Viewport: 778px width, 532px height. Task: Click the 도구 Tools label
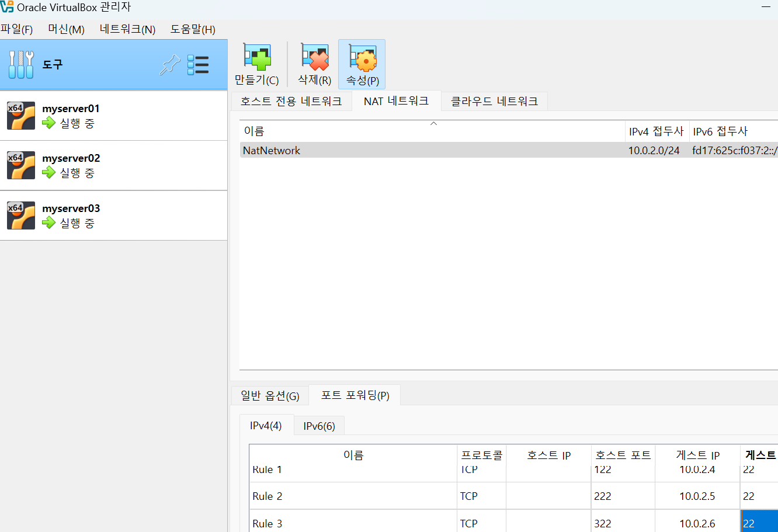(52, 64)
